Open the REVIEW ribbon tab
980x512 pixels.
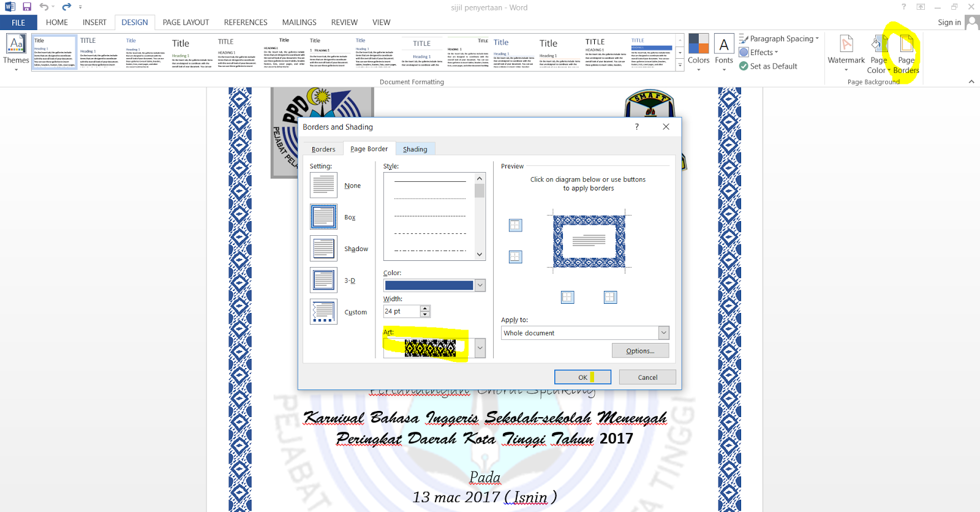pyautogui.click(x=344, y=23)
